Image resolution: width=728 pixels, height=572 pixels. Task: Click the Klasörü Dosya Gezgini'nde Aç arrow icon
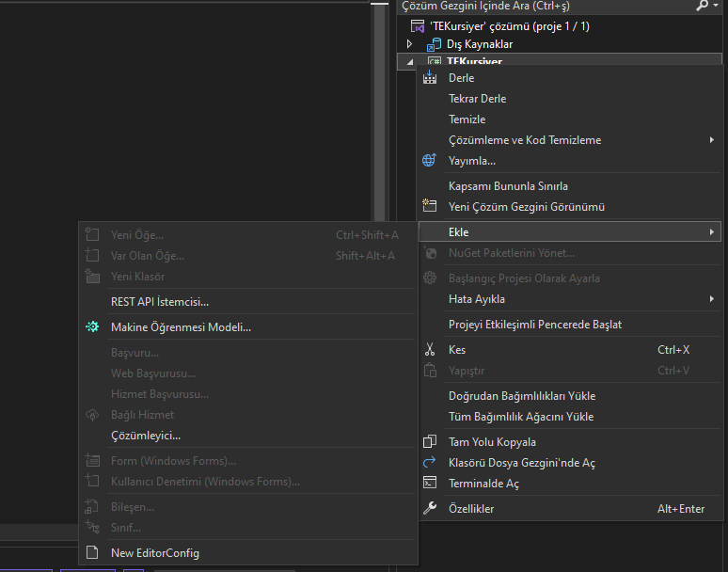[430, 463]
